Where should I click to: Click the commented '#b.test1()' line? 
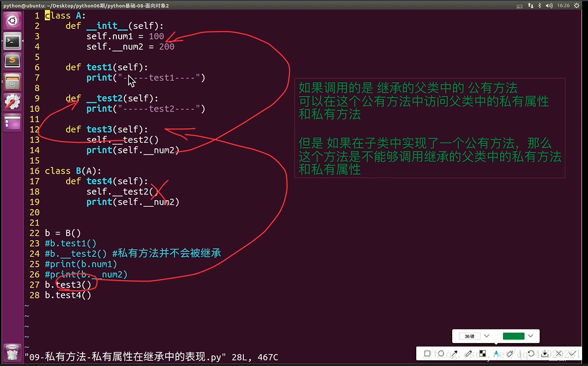coord(70,243)
